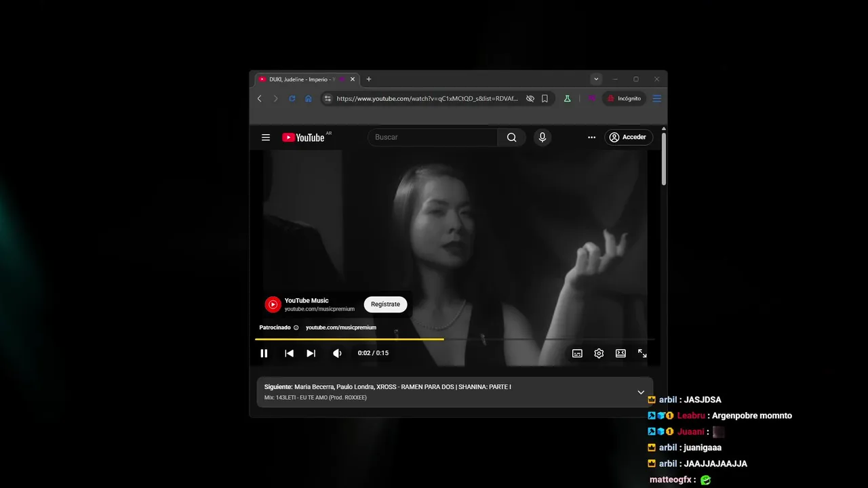868x488 pixels.
Task: Expand the Siguiente playlist panel chevron
Action: [x=641, y=392]
